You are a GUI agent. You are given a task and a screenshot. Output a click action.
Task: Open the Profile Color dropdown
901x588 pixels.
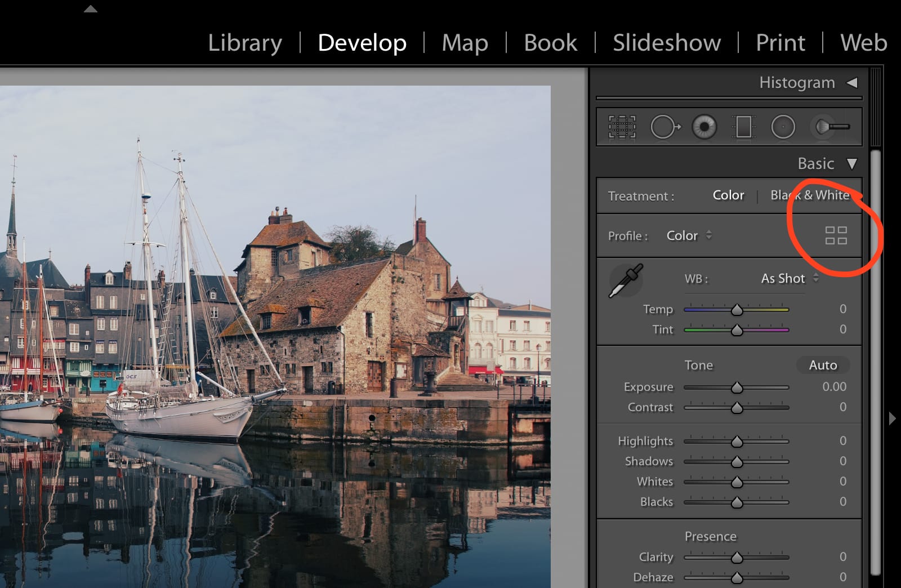(x=689, y=235)
